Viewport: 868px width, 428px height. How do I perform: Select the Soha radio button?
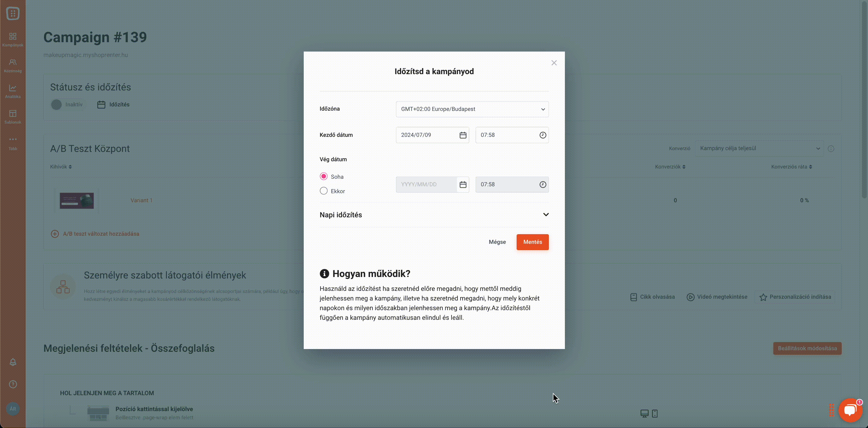pos(324,176)
